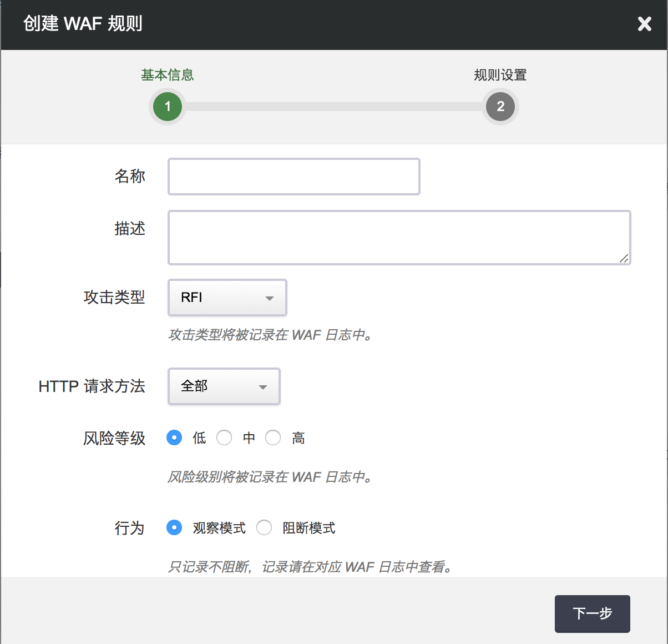Click step 1 green circle indicator
The height and width of the screenshot is (644, 668).
[x=168, y=107]
